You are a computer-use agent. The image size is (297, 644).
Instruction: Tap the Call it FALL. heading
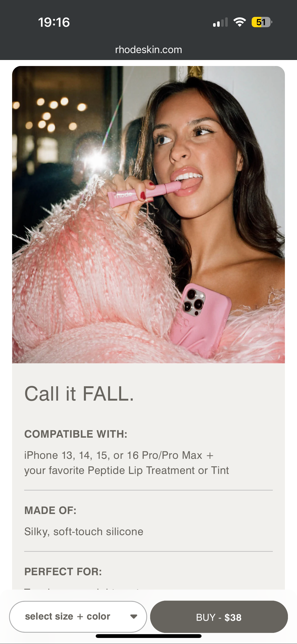pyautogui.click(x=79, y=394)
